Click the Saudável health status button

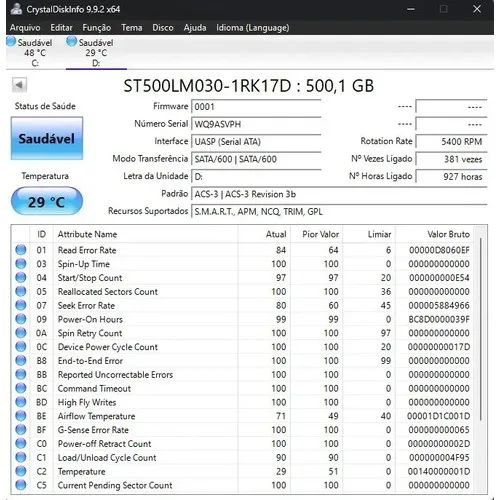coord(47,138)
